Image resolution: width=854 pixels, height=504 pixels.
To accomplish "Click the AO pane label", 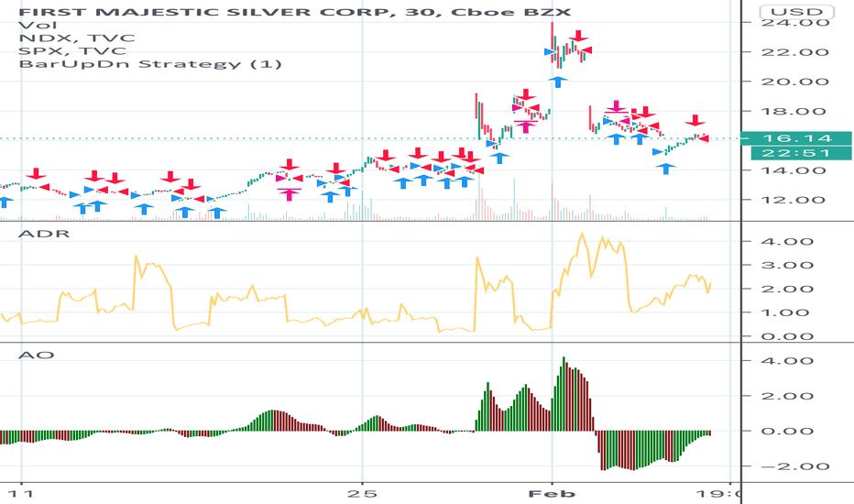I will (x=37, y=356).
